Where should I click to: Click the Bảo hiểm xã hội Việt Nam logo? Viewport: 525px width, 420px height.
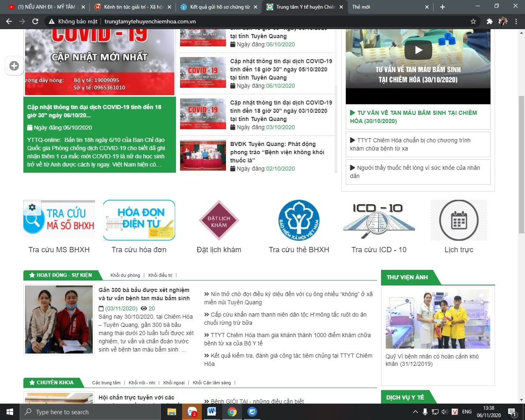(299, 220)
